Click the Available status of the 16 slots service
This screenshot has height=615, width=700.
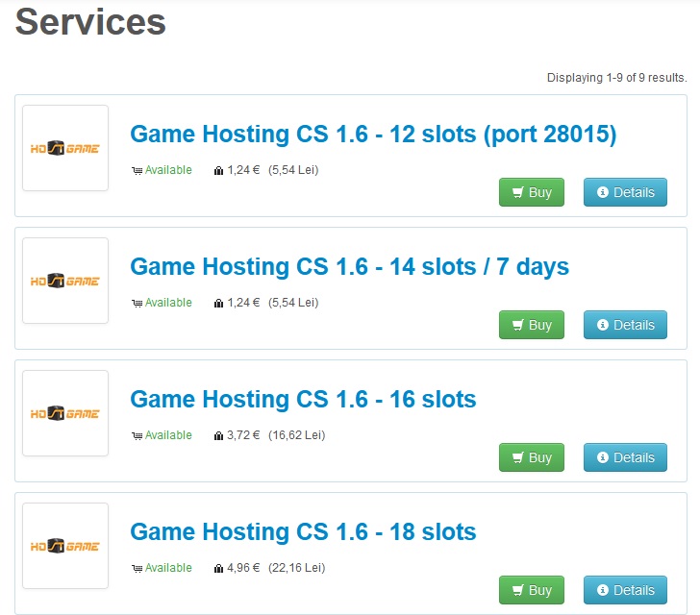168,435
